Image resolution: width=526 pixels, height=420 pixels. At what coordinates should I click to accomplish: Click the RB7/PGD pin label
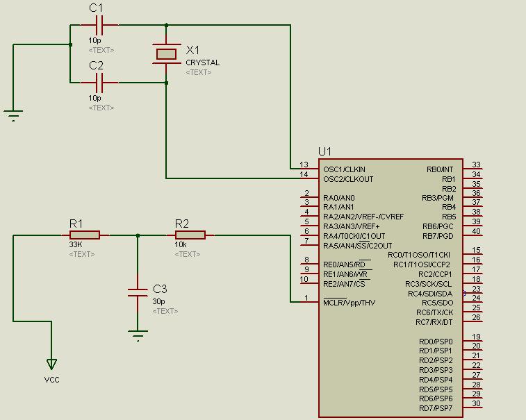click(x=438, y=236)
